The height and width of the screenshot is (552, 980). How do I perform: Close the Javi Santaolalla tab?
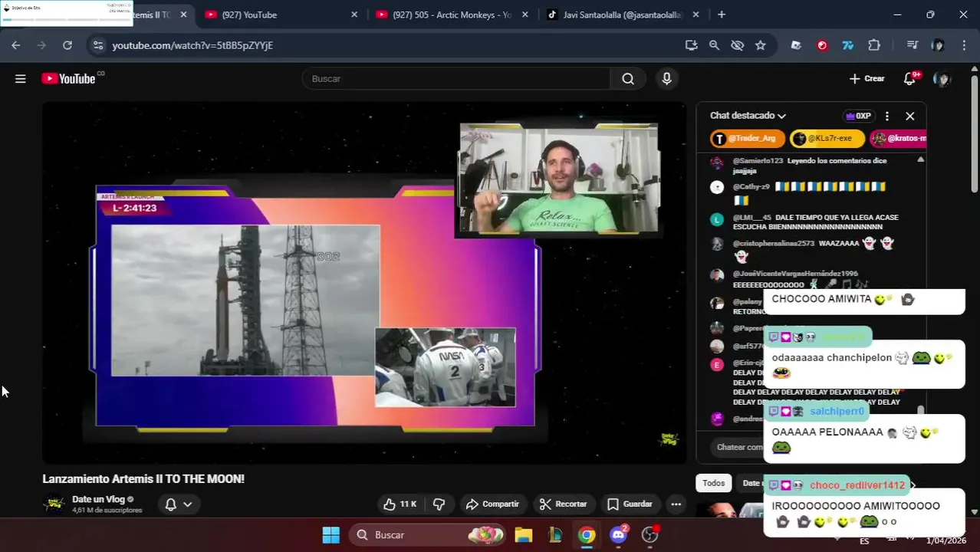point(696,15)
